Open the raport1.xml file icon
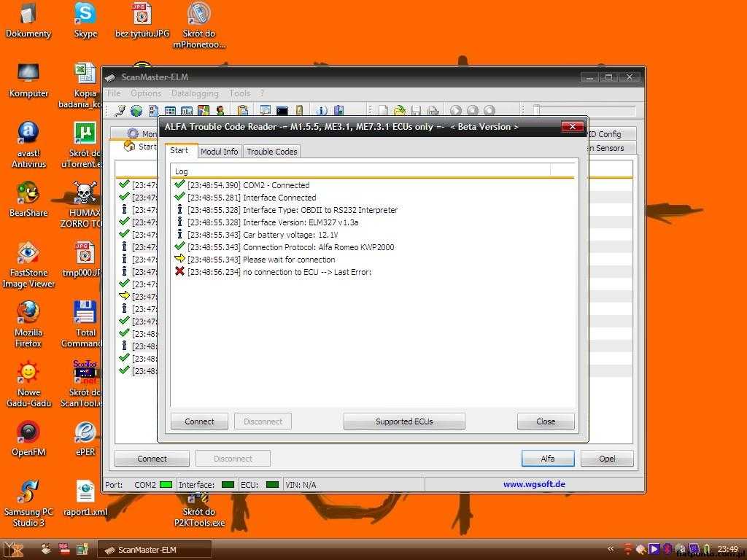 [x=85, y=499]
